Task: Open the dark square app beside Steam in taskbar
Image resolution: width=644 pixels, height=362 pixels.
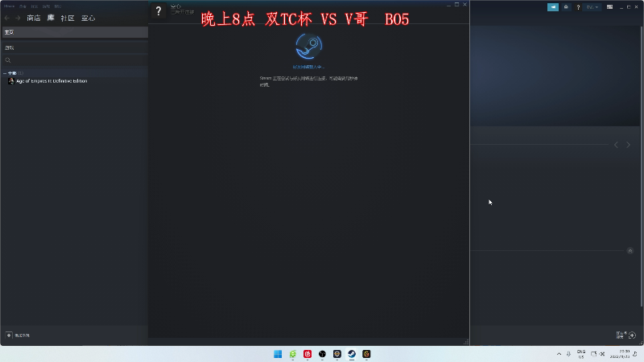Action: [337, 354]
